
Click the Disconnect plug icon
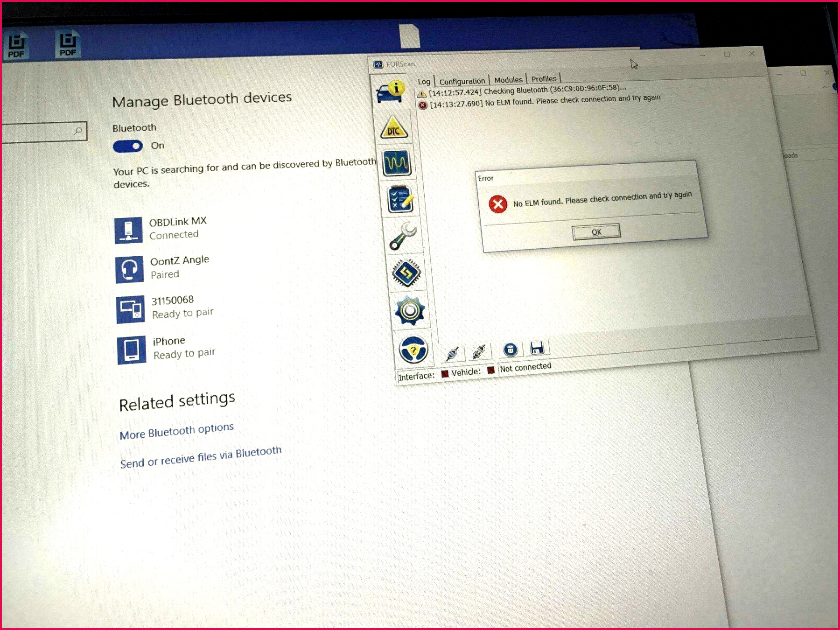(x=478, y=351)
